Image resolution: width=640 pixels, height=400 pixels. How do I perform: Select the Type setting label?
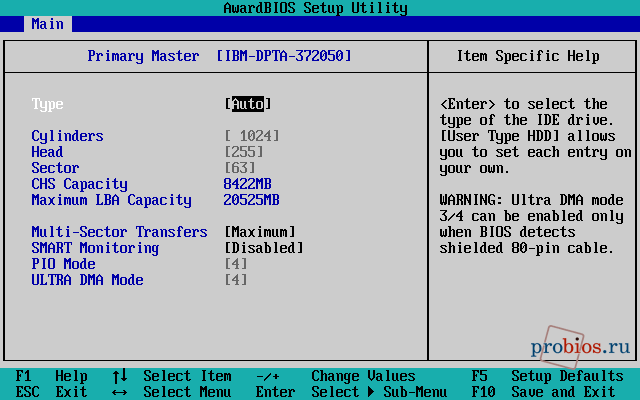pos(47,104)
